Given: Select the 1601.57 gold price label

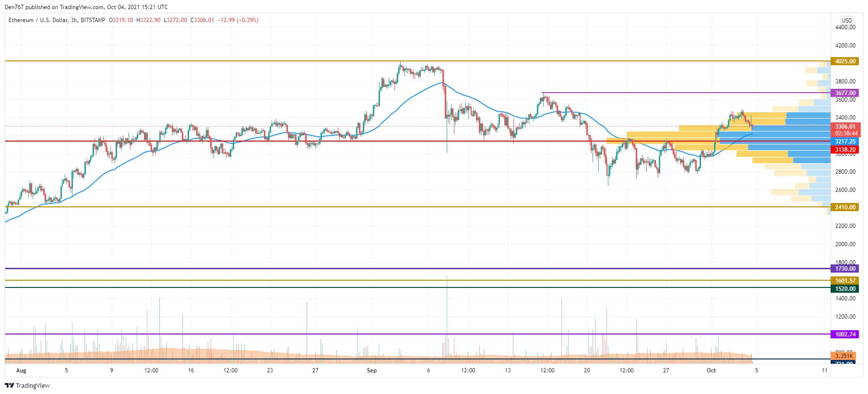Looking at the screenshot, I should [x=845, y=281].
